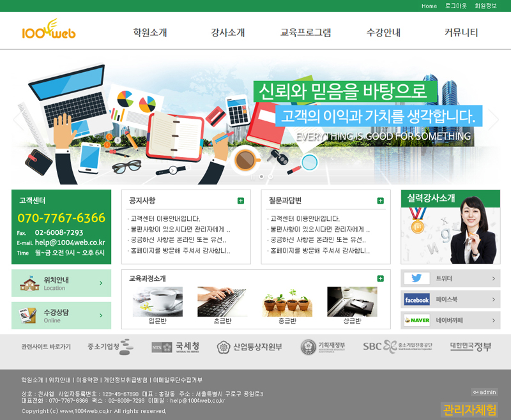Click the 위치안내 building icon

point(29,283)
